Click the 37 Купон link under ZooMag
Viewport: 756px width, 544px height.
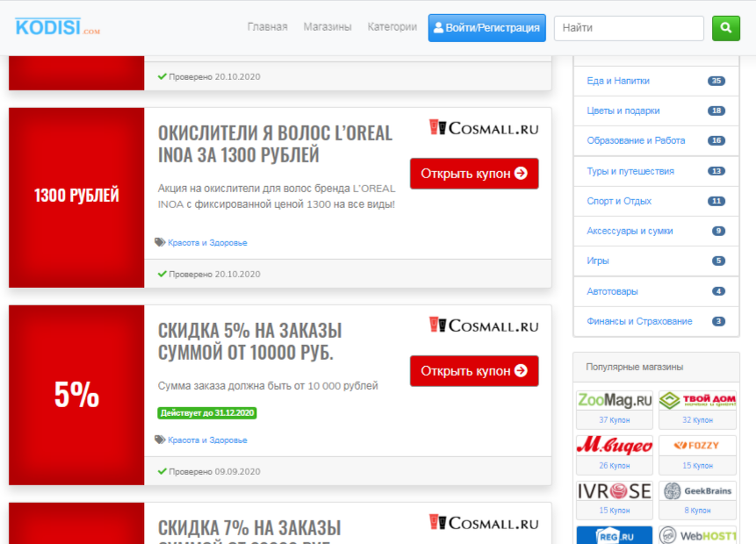coord(615,420)
